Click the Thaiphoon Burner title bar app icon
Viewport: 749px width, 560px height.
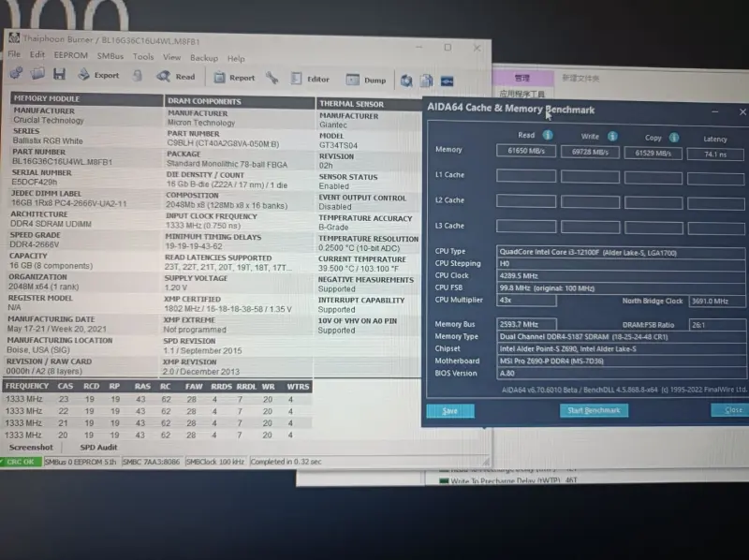[14, 37]
